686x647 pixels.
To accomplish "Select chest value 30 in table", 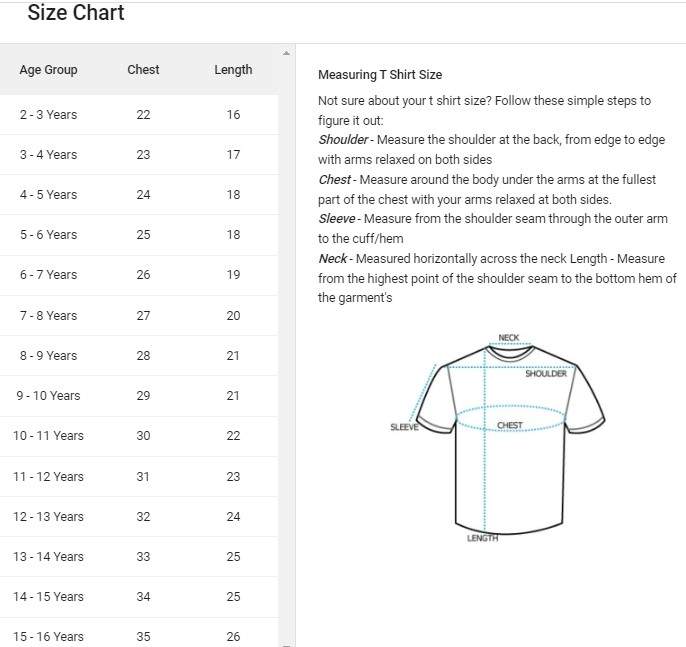I will 143,436.
